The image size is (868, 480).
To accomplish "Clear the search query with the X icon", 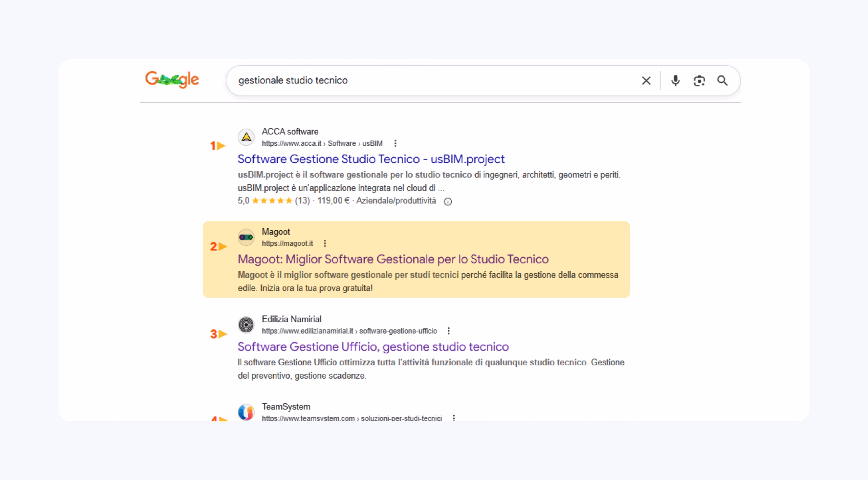I will pos(646,80).
